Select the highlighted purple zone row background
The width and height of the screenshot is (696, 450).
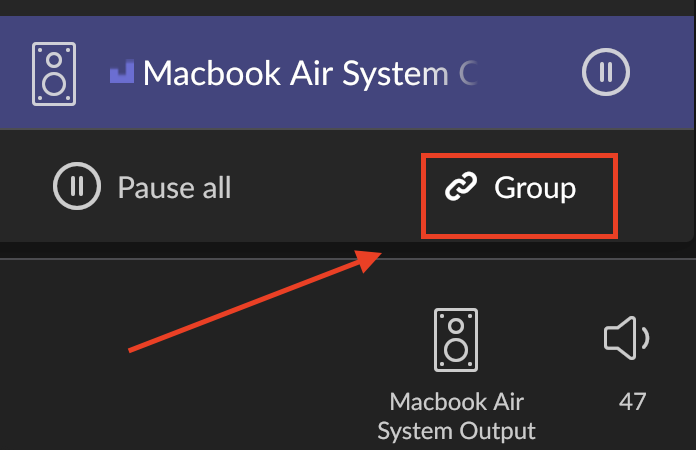346,73
